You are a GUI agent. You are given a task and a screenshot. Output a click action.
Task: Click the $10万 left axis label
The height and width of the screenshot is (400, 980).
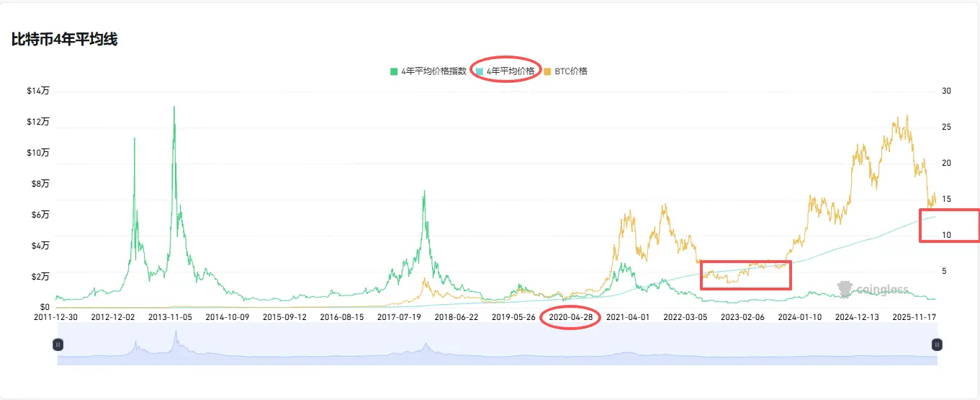point(38,153)
